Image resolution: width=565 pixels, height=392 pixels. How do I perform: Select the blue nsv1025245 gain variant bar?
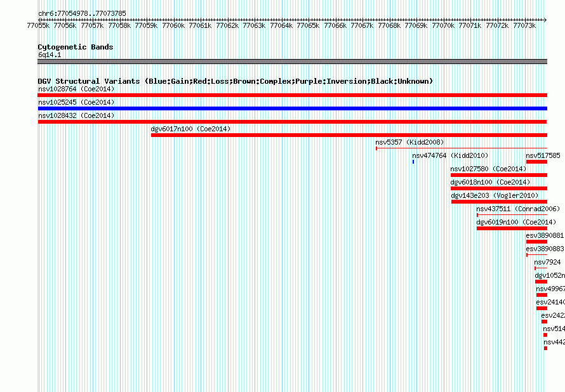click(292, 108)
